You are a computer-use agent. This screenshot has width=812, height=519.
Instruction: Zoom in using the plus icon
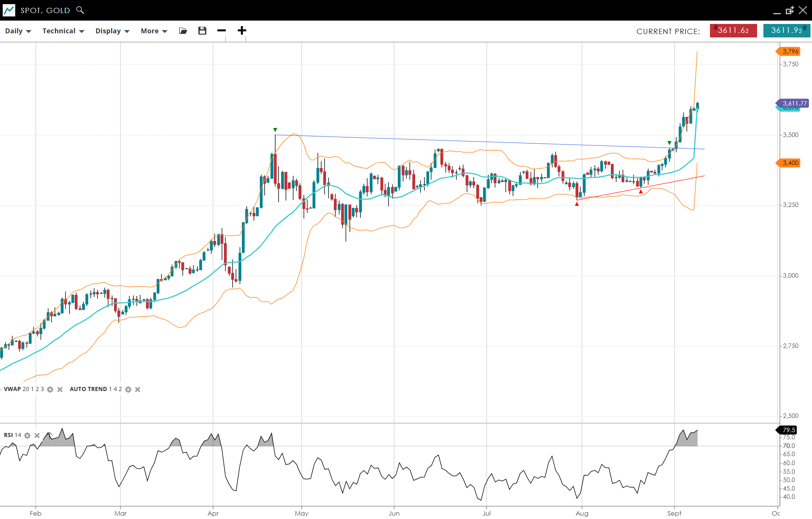tap(242, 31)
